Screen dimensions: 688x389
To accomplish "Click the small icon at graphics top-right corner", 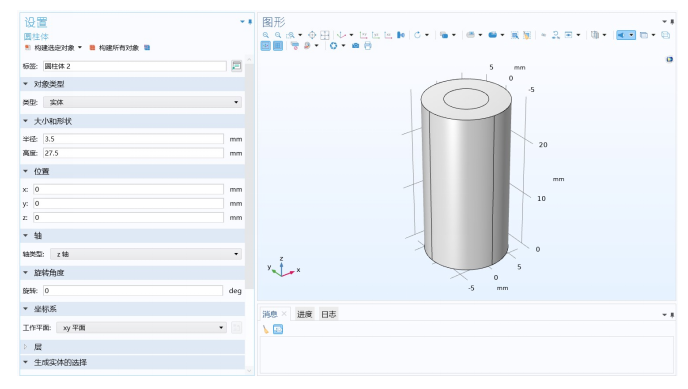I will click(x=669, y=59).
